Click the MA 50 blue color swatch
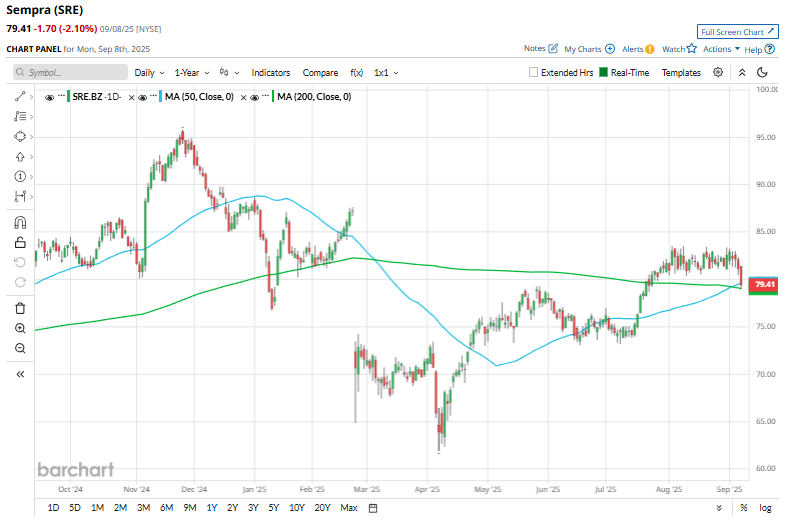This screenshot has width=787, height=527. (x=161, y=96)
